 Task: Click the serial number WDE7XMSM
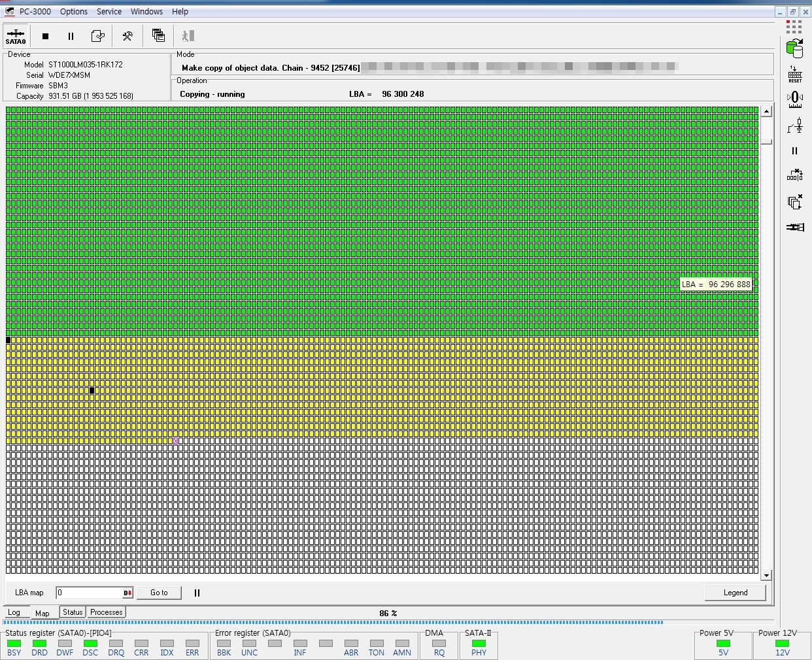(69, 75)
